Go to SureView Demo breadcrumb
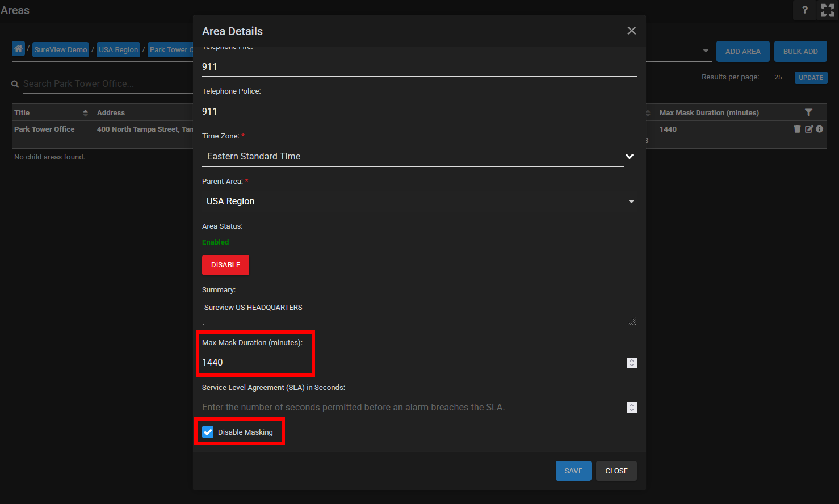Image resolution: width=839 pixels, height=504 pixels. tap(61, 50)
